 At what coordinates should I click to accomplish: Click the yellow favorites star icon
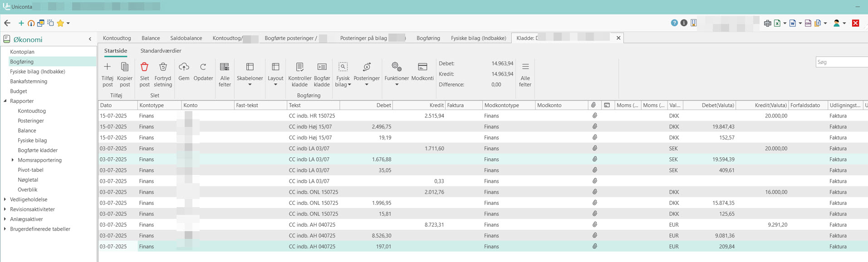coord(60,23)
